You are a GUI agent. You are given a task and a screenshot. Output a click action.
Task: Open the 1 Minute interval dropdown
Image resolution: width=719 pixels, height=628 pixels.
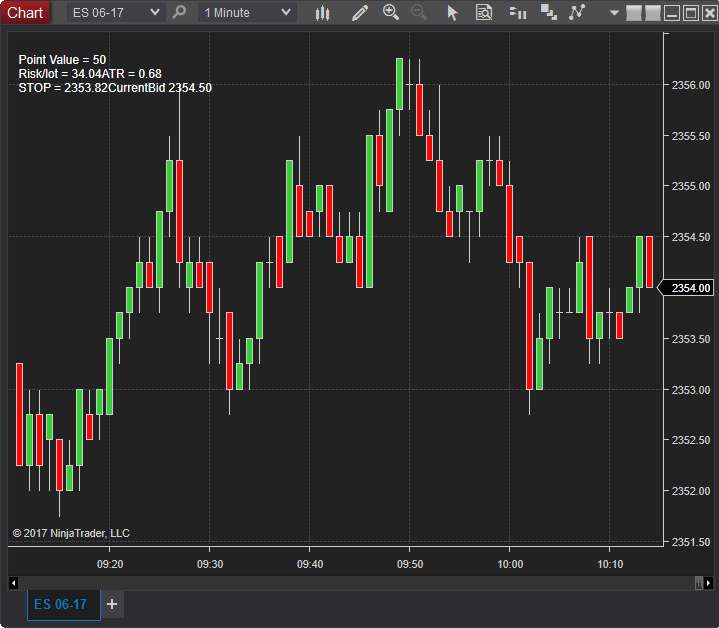coord(247,12)
